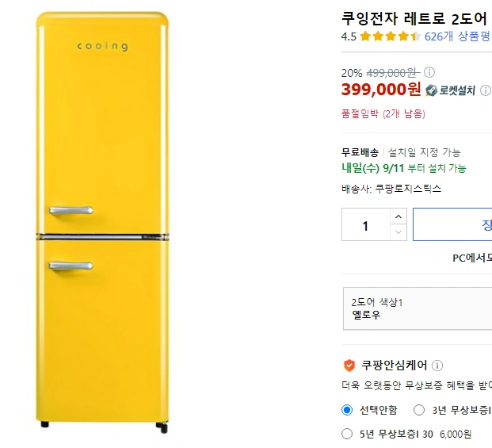Open the info icon next to 쿠팡안심케어

tap(437, 366)
